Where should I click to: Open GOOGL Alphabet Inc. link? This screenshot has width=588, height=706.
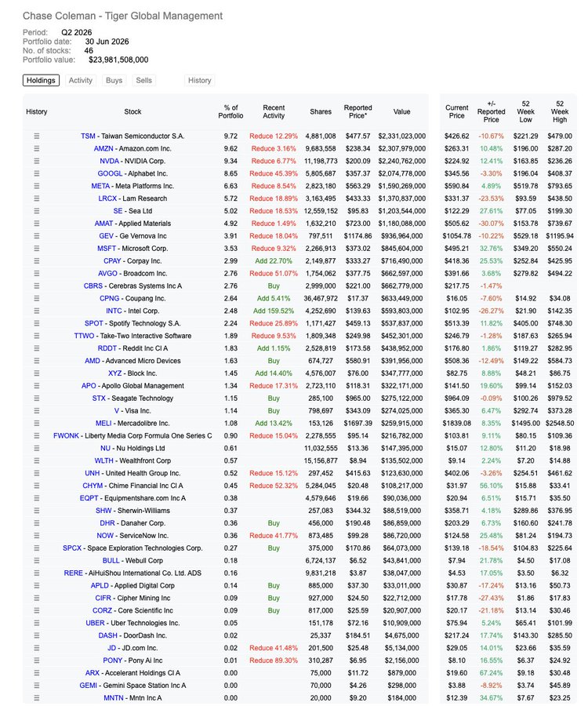(132, 173)
